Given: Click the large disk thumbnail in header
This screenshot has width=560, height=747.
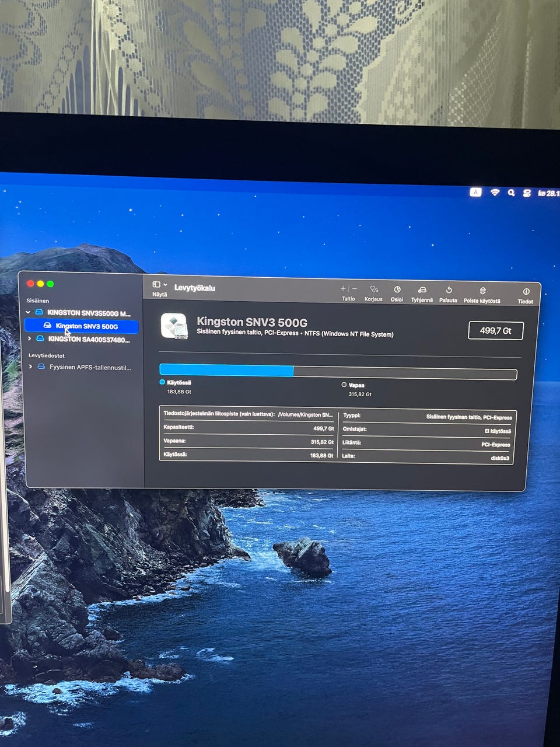Looking at the screenshot, I should click(174, 326).
